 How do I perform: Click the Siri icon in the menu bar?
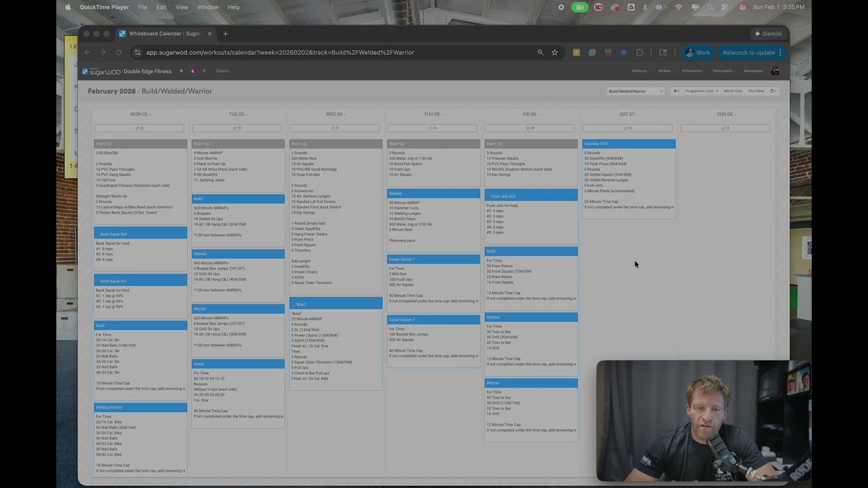point(743,7)
